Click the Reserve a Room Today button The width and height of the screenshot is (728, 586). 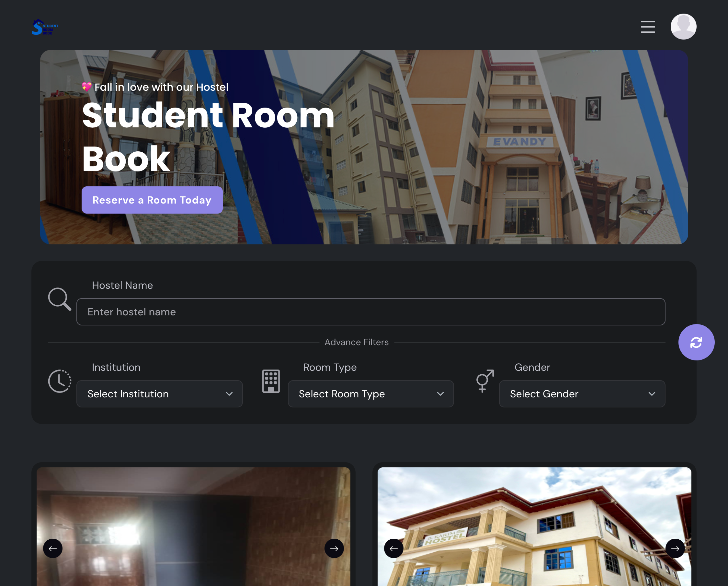tap(152, 200)
